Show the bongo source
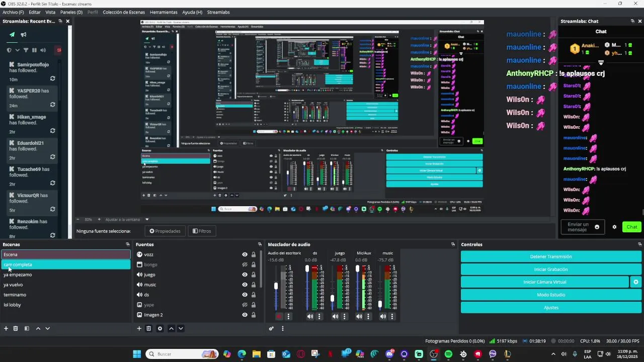644x362 pixels. point(245,264)
